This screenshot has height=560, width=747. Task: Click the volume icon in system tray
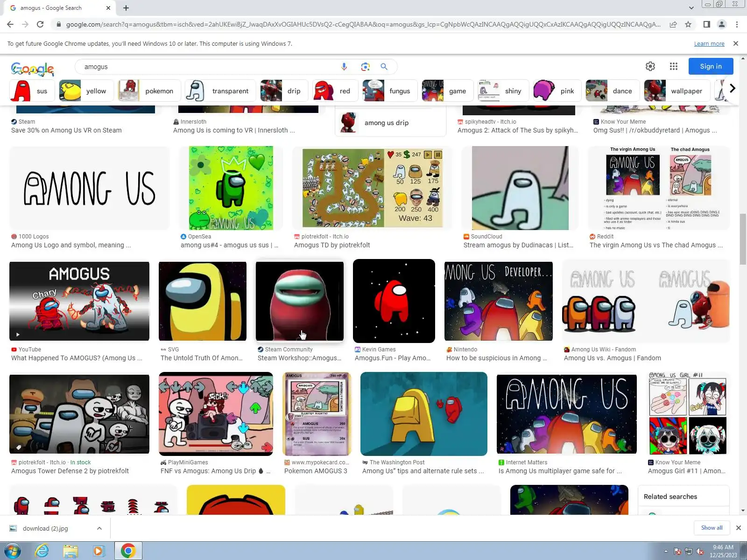[700, 552]
